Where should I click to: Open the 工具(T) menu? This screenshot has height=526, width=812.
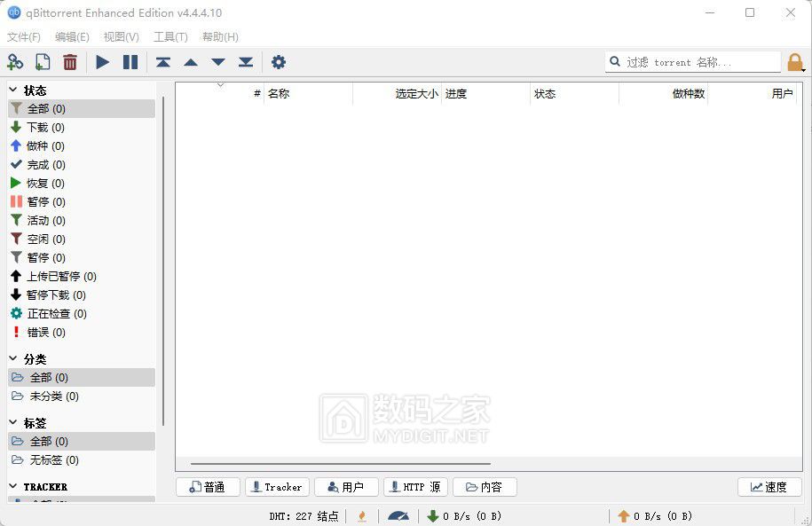(x=169, y=36)
